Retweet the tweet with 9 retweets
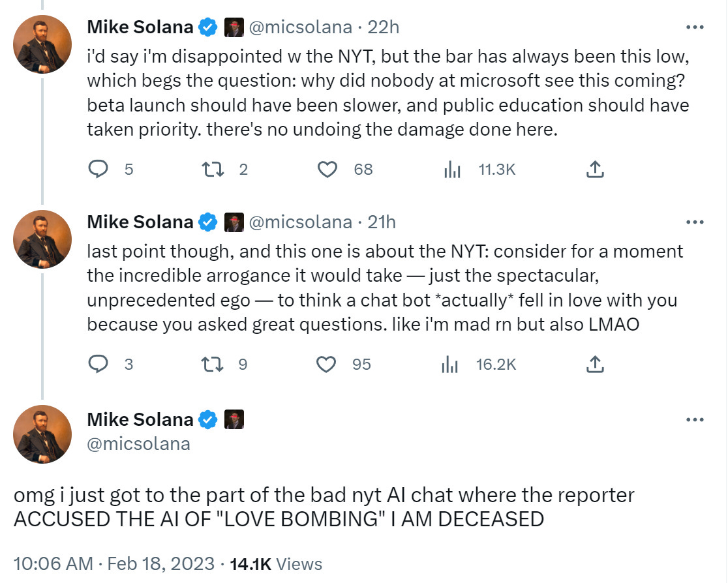 210,365
